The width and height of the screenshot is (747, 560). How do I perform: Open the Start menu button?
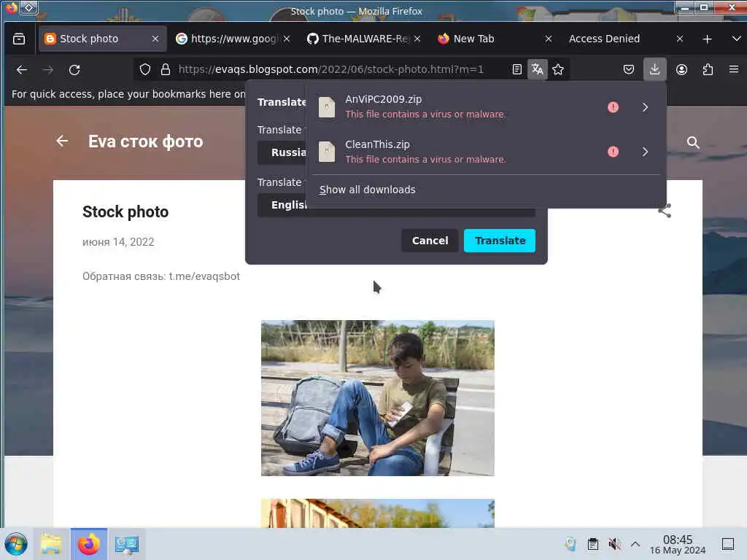coord(16,544)
